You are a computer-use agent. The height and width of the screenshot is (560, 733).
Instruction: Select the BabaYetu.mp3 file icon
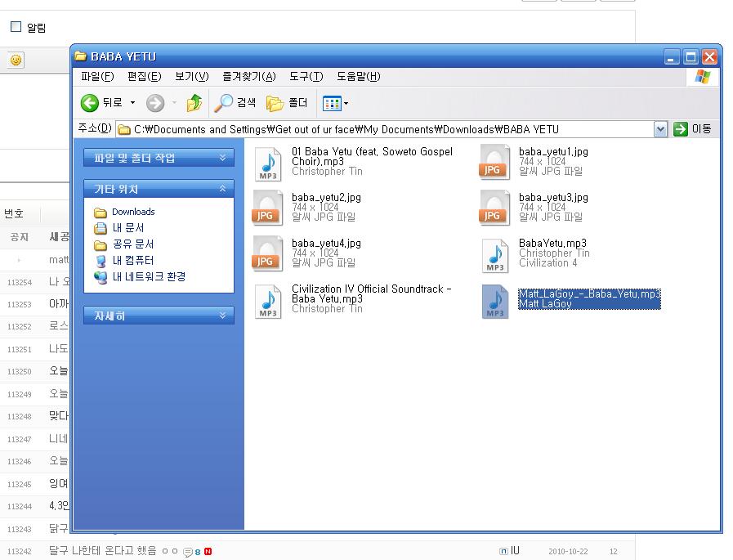[495, 255]
